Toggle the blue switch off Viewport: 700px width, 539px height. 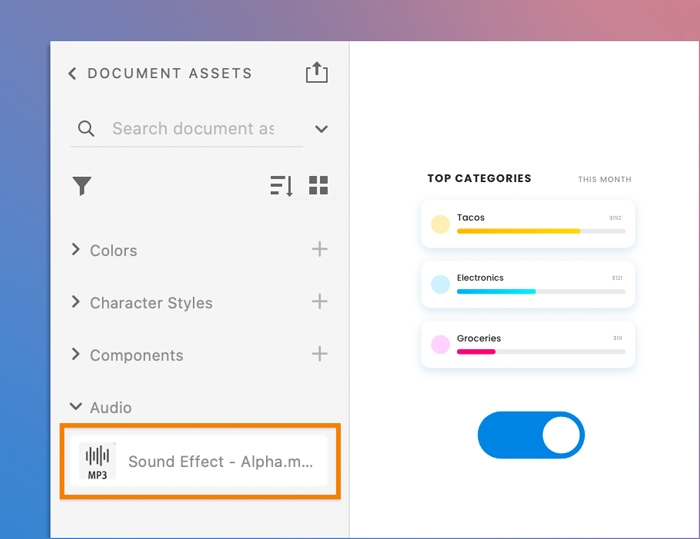(x=531, y=435)
